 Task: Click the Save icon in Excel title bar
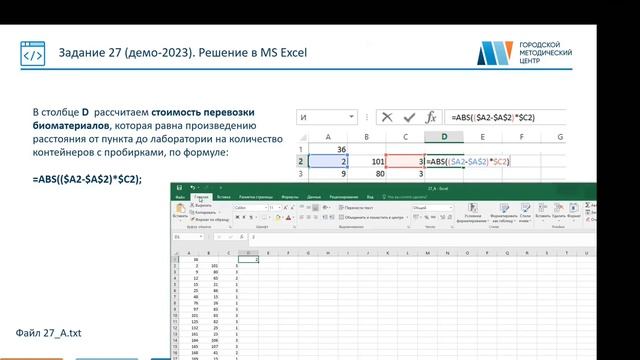tap(179, 188)
